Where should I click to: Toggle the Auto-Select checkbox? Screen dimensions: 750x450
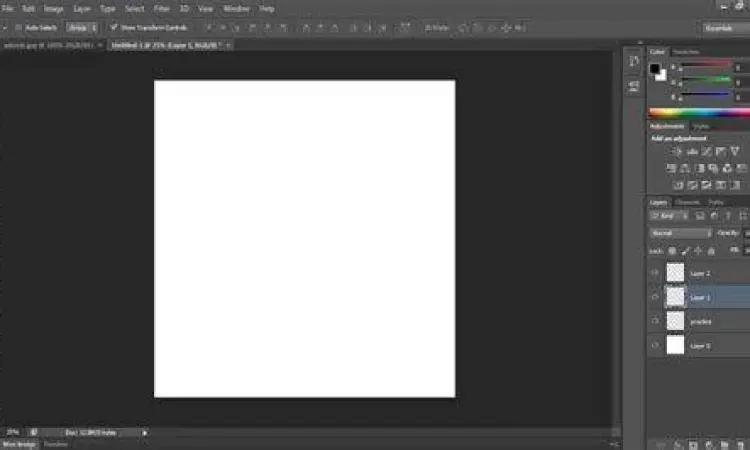click(x=21, y=27)
